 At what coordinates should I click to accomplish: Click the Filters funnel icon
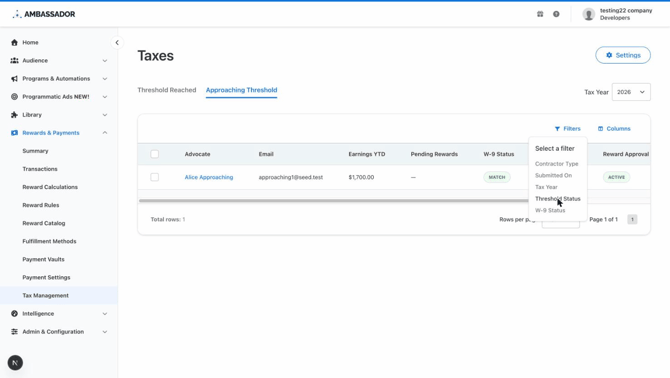tap(557, 129)
